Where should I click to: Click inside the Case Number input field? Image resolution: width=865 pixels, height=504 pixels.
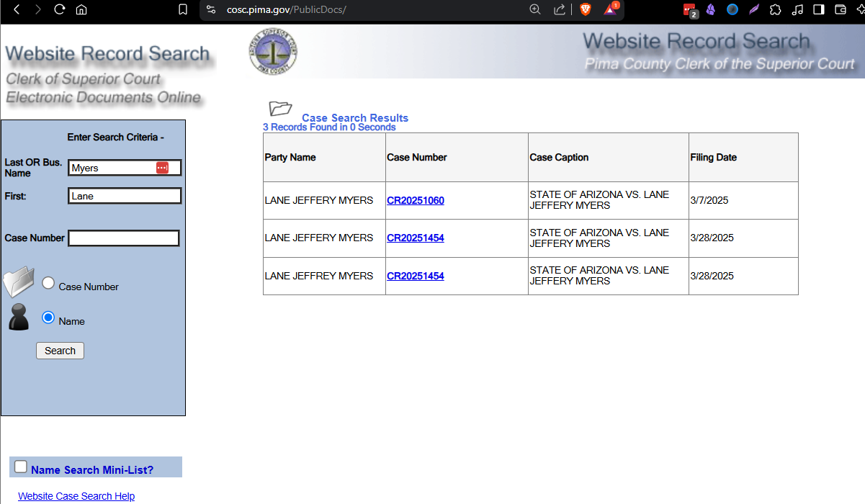coord(123,238)
